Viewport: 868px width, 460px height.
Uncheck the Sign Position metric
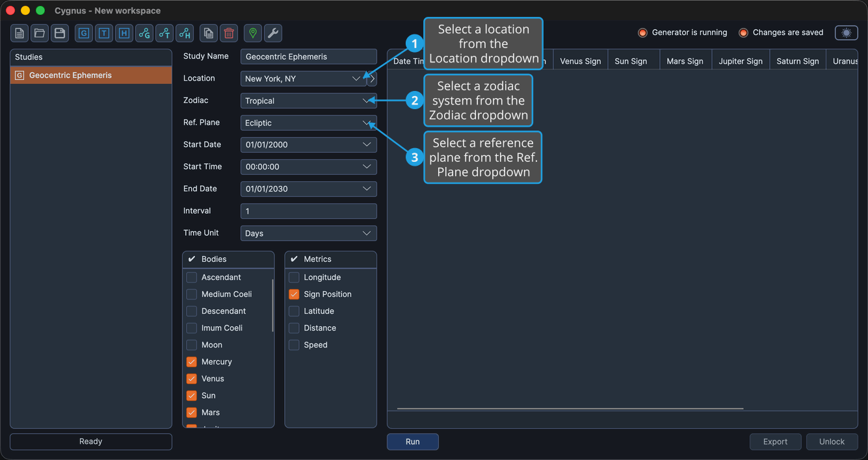294,294
